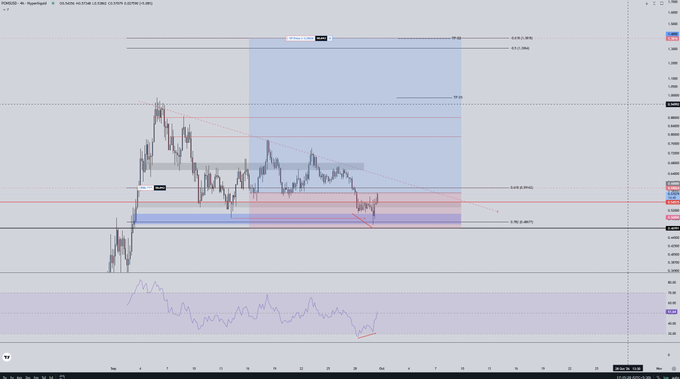Click the middle pane control icon at top right
This screenshot has width=680, height=379.
[654, 3]
